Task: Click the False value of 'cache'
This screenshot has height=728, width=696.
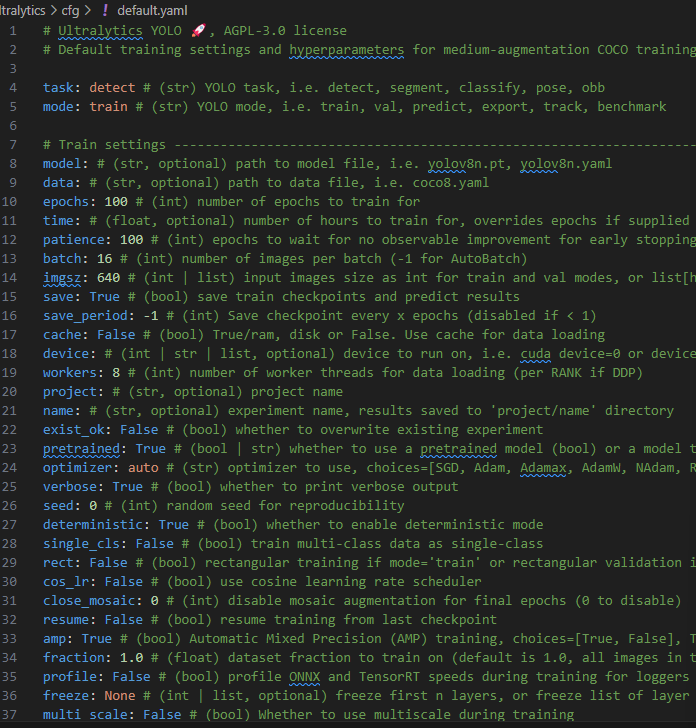Action: (116, 335)
